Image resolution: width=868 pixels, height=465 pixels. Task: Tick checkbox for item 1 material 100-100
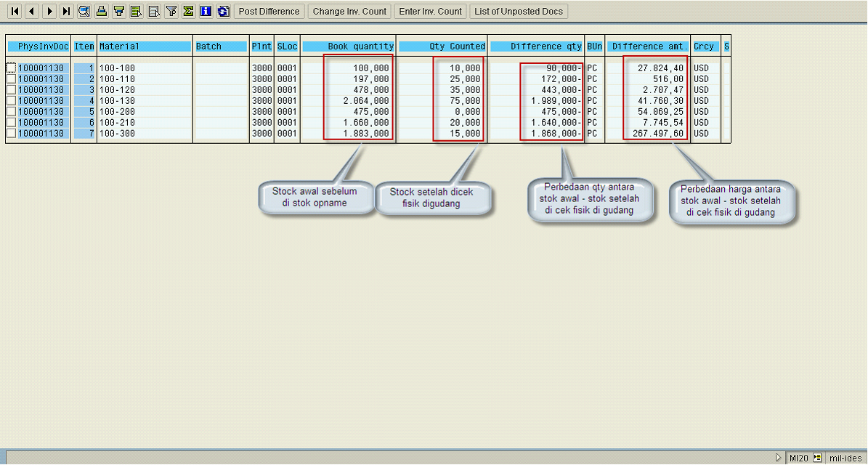point(11,68)
